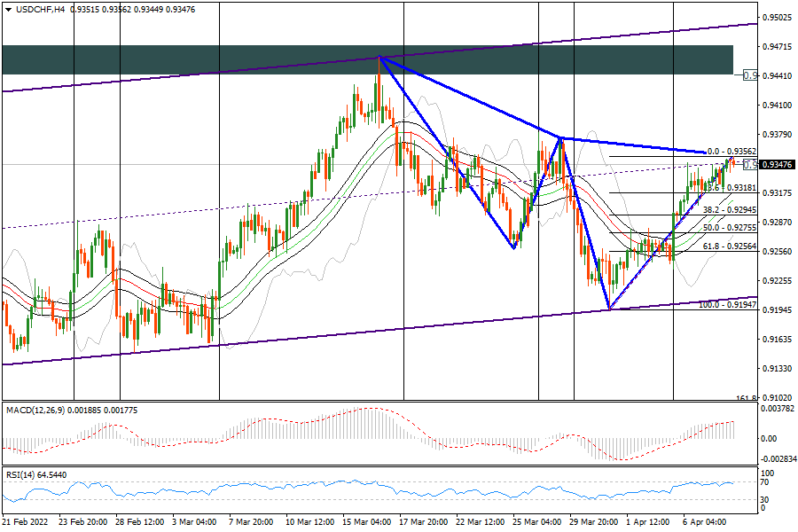This screenshot has height=532, width=798.
Task: Click the 0.91330 price axis value
Action: (778, 368)
